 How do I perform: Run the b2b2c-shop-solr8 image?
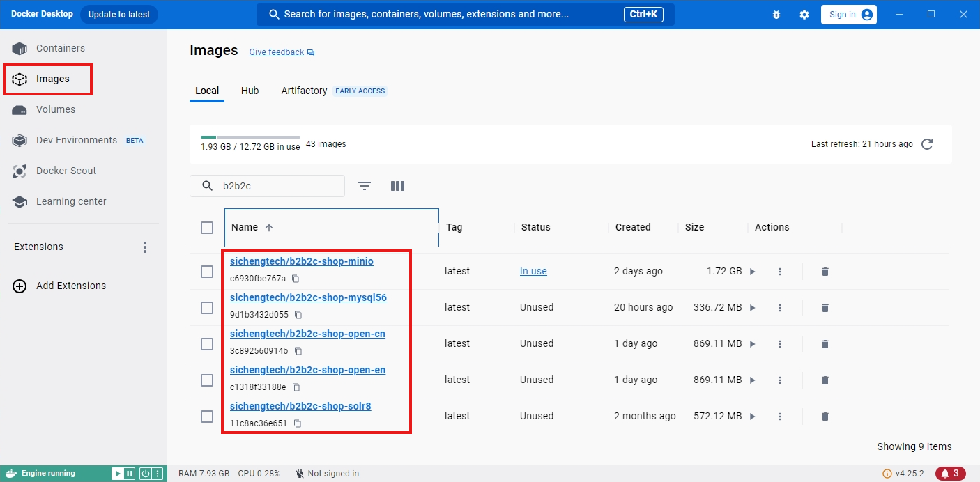(752, 417)
